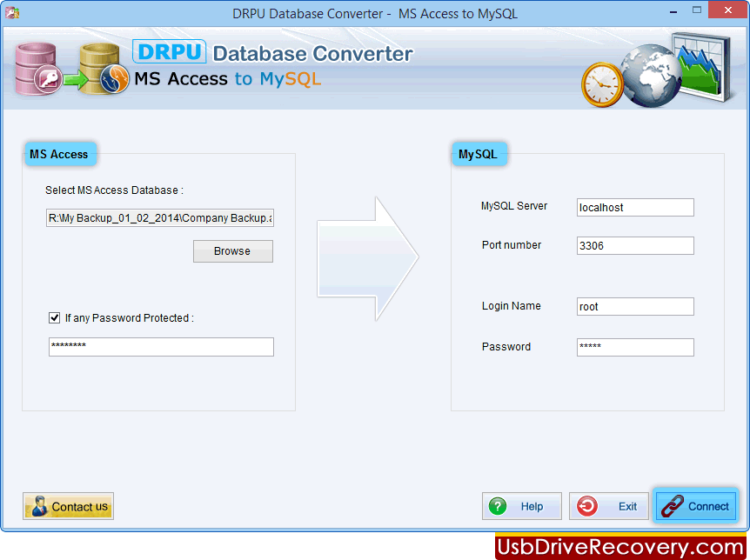Click the MySQL group label
The image size is (750, 560).
pyautogui.click(x=479, y=155)
